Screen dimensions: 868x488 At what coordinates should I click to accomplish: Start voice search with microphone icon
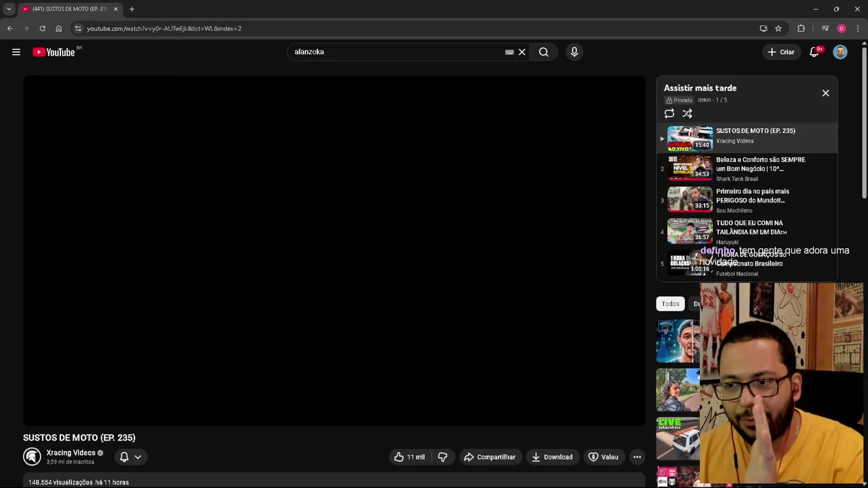574,52
